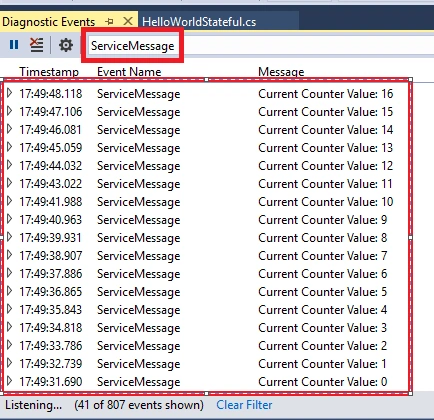Select message 'Current Counter Value: 14'
This screenshot has height=420, width=434.
point(326,130)
